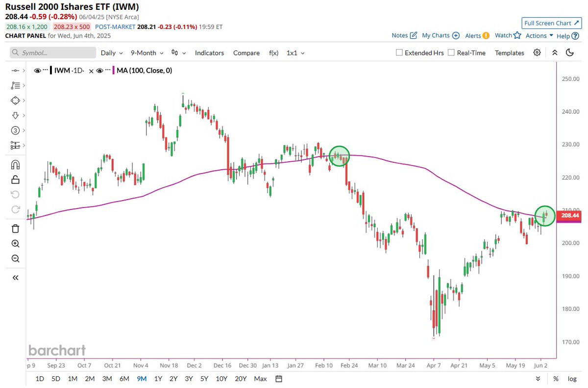This screenshot has width=588, height=388.
Task: Click the MA (100, Close, 0) label
Action: click(144, 71)
